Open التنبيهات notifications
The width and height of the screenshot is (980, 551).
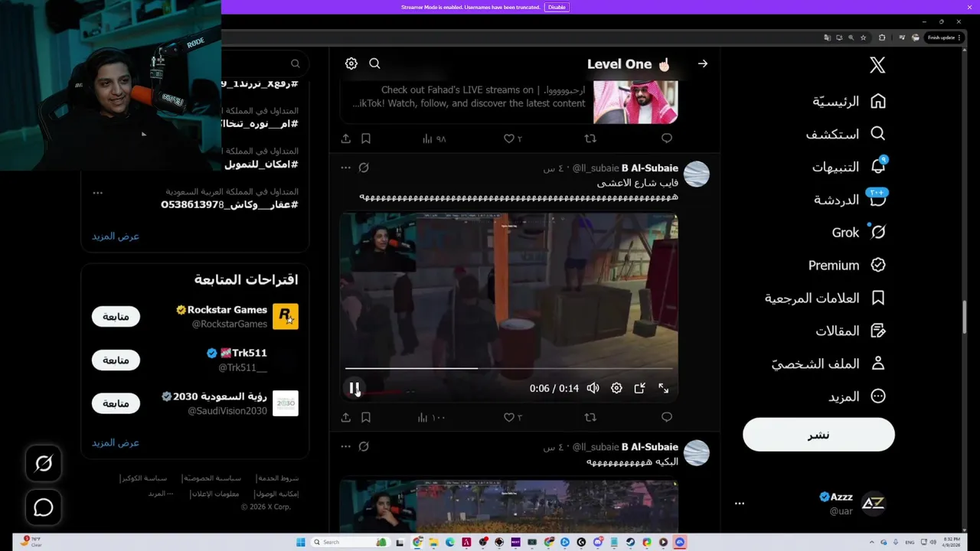tap(848, 166)
